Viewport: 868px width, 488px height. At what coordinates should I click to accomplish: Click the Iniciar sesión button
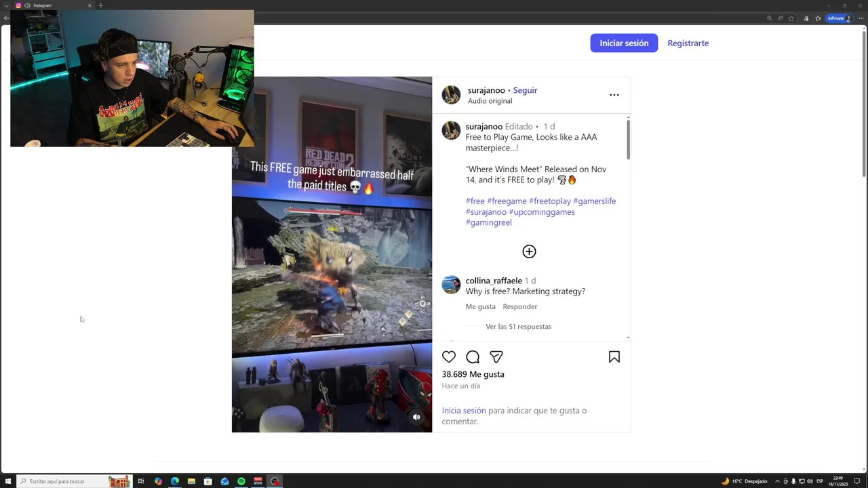coord(624,43)
